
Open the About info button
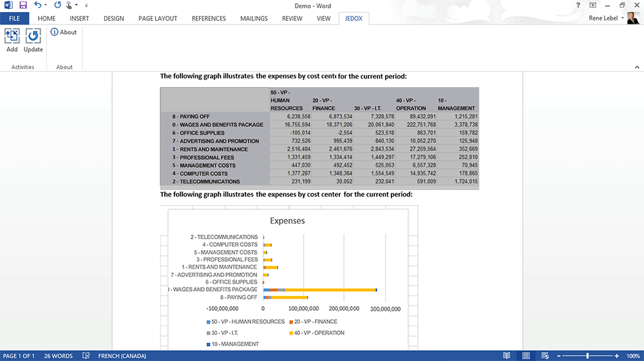pos(64,32)
